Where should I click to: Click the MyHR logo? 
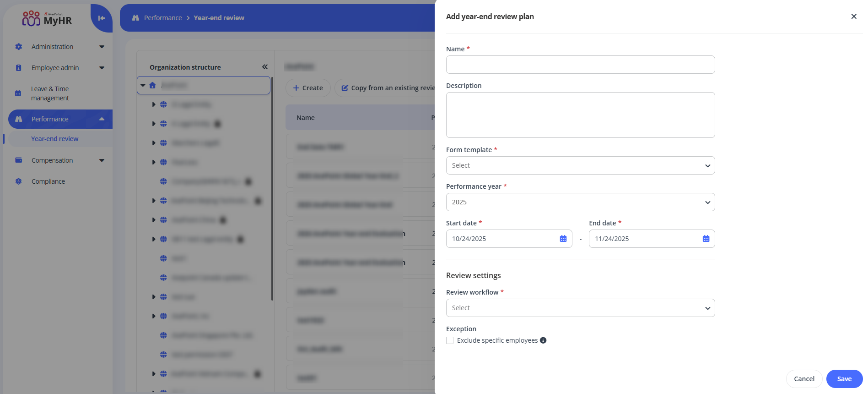tap(47, 18)
